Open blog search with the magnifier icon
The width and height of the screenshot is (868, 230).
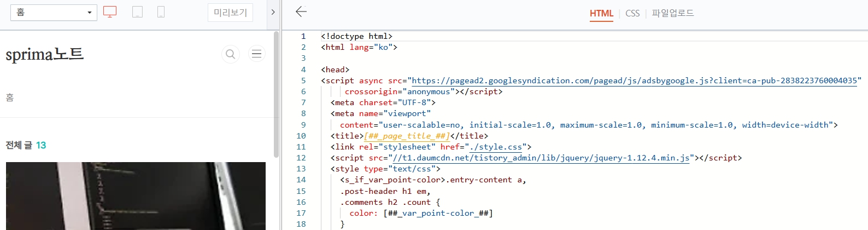pos(231,54)
